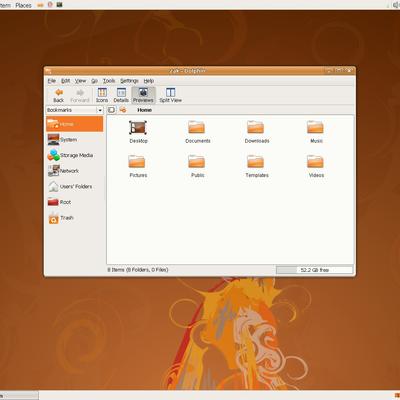Open the Tools menu

(x=109, y=81)
